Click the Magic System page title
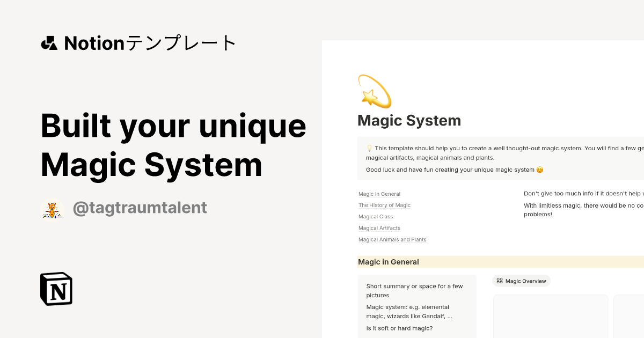644x338 pixels. 409,120
